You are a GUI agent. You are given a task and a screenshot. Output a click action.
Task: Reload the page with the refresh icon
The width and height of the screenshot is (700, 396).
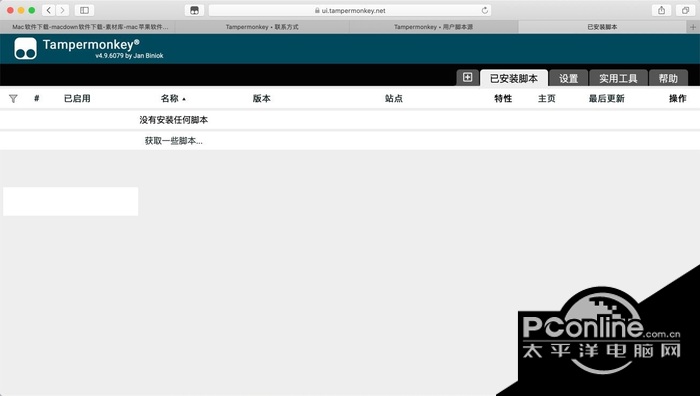(x=484, y=10)
